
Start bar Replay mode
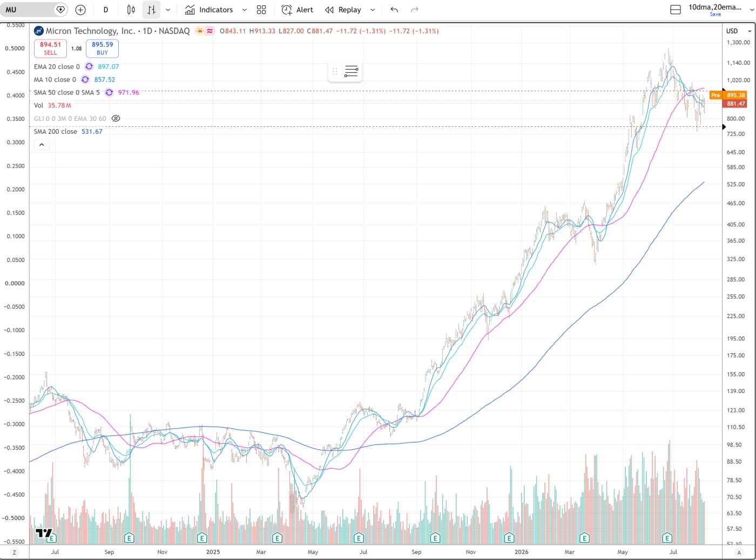point(343,10)
